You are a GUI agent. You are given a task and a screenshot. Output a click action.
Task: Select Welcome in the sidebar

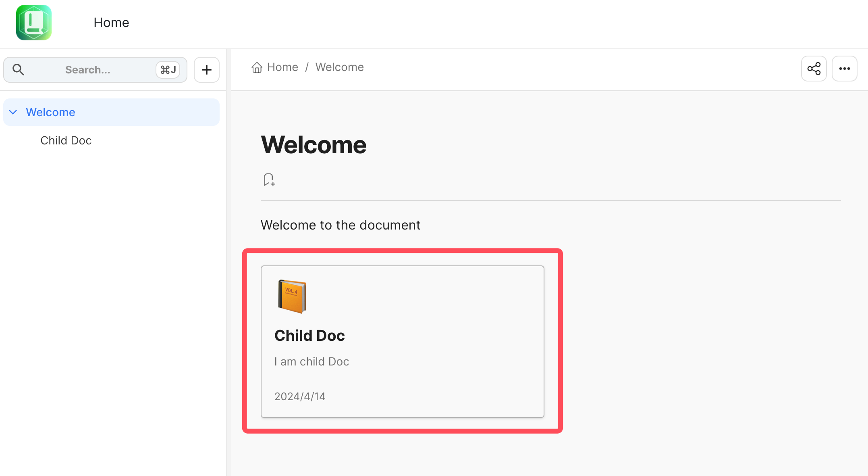point(51,112)
